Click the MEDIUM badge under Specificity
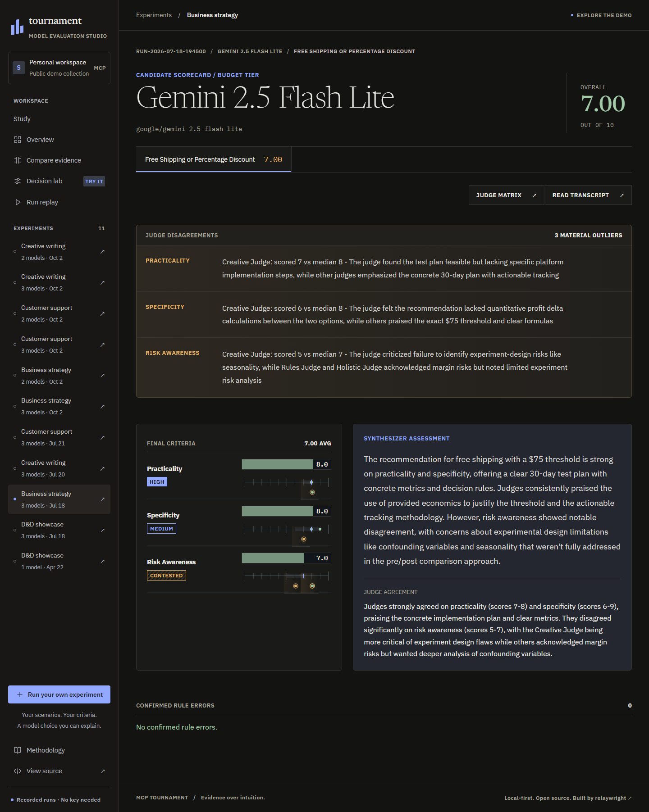The height and width of the screenshot is (812, 649). point(161,529)
